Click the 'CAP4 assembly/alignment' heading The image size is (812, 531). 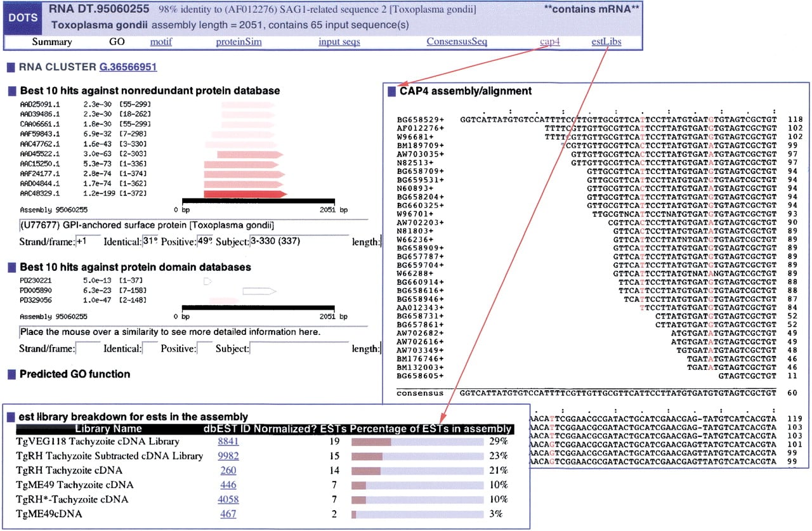(x=466, y=91)
